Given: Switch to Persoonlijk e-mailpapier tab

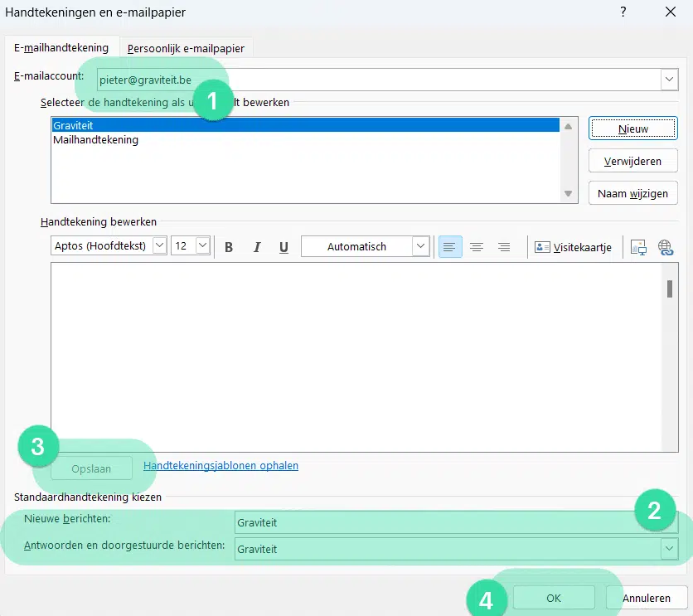Looking at the screenshot, I should (x=186, y=48).
